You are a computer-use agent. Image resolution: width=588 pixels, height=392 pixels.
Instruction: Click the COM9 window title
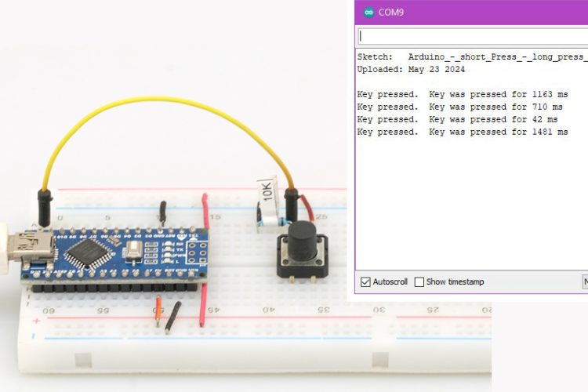pyautogui.click(x=391, y=12)
